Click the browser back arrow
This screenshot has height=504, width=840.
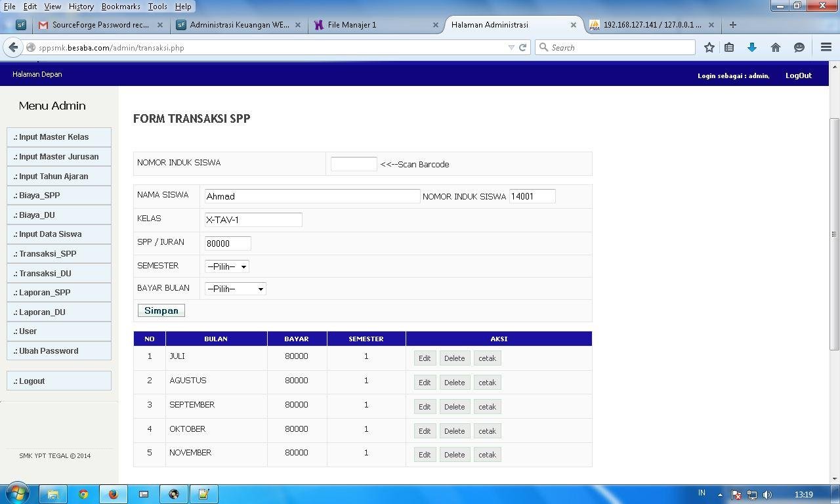13,47
